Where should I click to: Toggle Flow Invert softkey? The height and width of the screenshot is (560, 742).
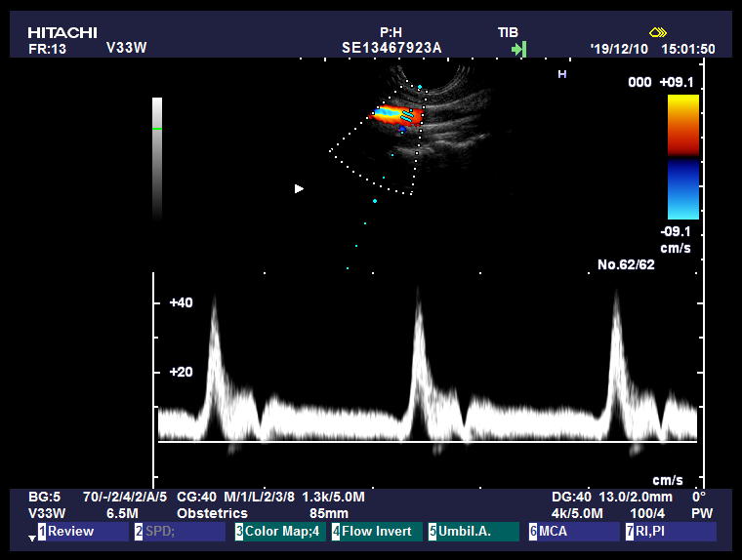[376, 532]
